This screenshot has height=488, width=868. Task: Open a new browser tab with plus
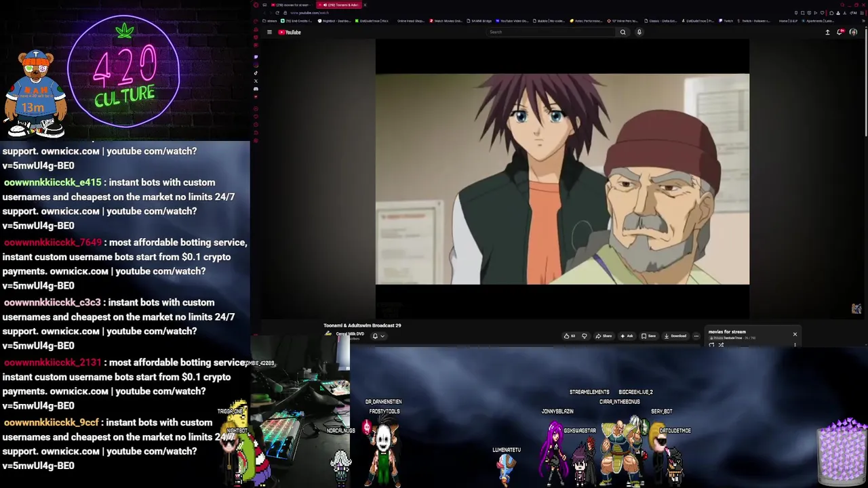(x=365, y=5)
